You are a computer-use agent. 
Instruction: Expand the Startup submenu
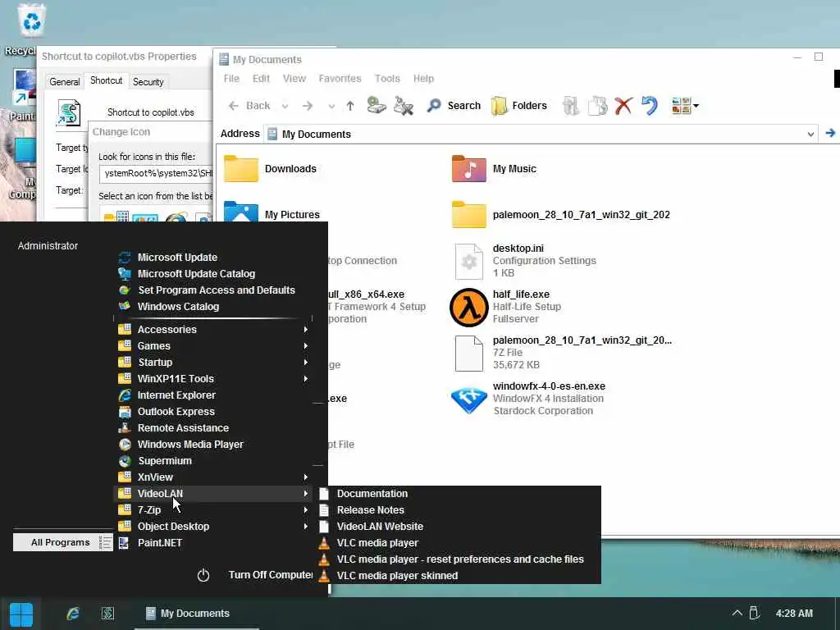coord(213,362)
